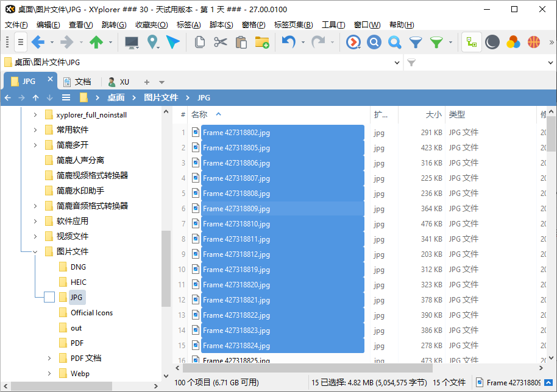Collapse the 图片文件 tree node

click(x=35, y=251)
